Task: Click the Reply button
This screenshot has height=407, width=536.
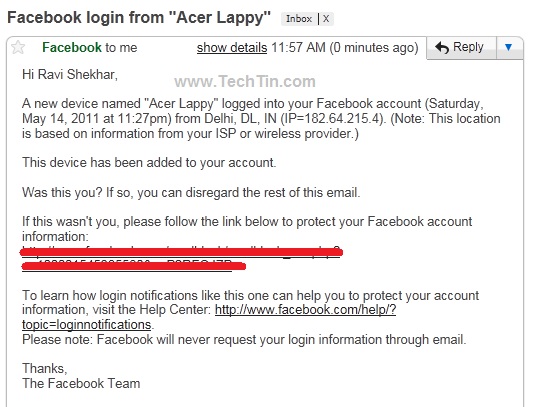Action: pos(461,48)
